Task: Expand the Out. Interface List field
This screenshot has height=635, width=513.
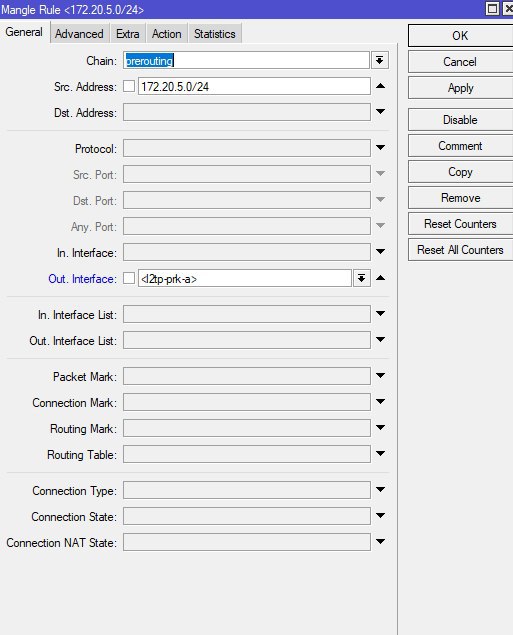Action: tap(380, 339)
